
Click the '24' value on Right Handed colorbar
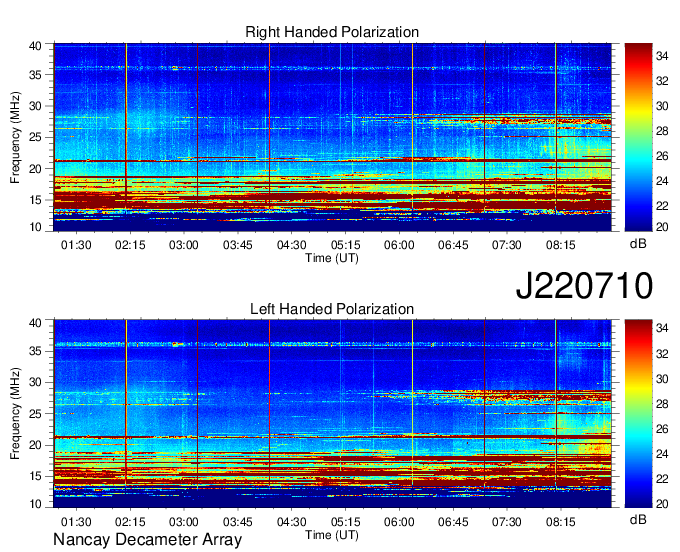[662, 181]
